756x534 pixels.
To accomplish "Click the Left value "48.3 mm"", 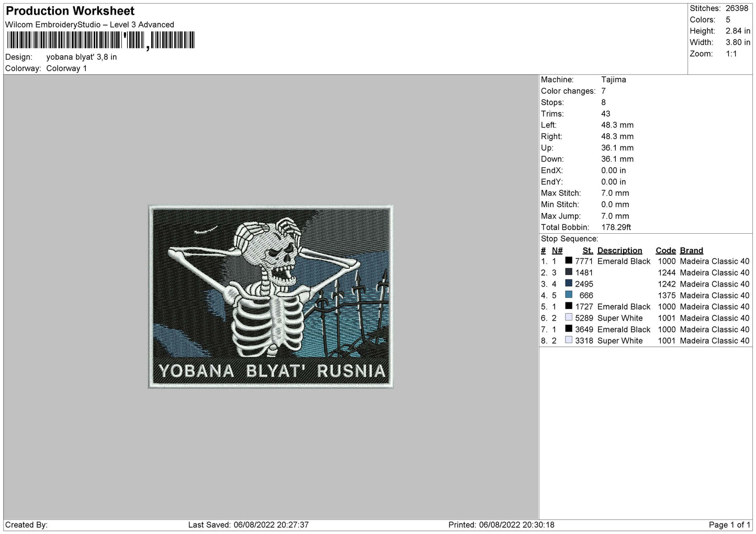I will [x=617, y=125].
